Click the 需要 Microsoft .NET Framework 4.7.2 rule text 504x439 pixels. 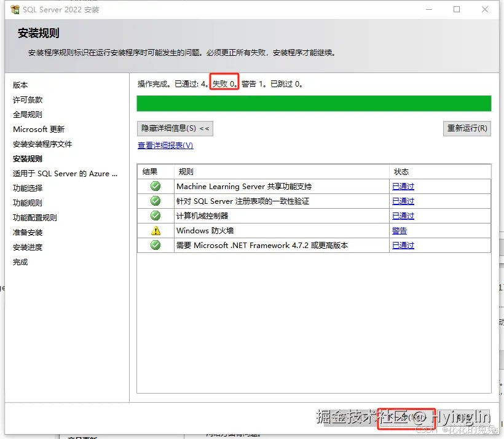(262, 246)
